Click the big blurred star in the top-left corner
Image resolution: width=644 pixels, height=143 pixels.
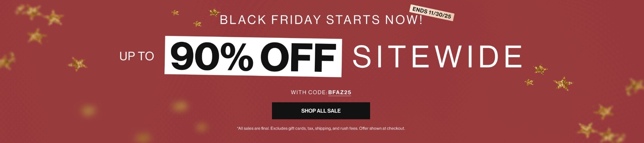tap(54, 17)
